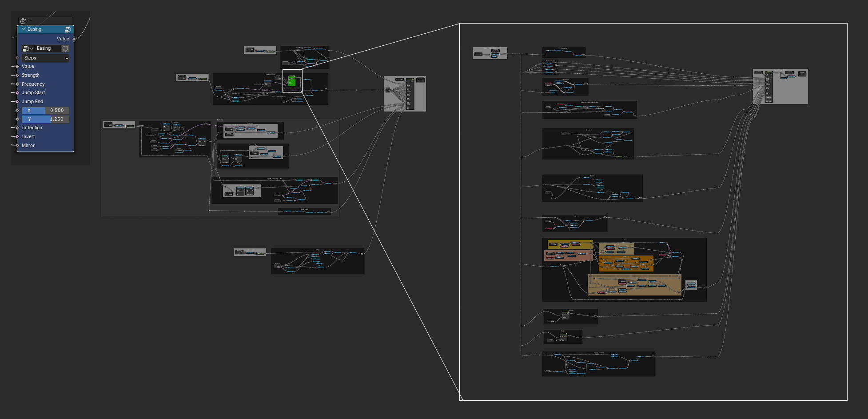Viewport: 868px width, 419px height.
Task: Click the Jump Start input socket
Action: [x=17, y=93]
